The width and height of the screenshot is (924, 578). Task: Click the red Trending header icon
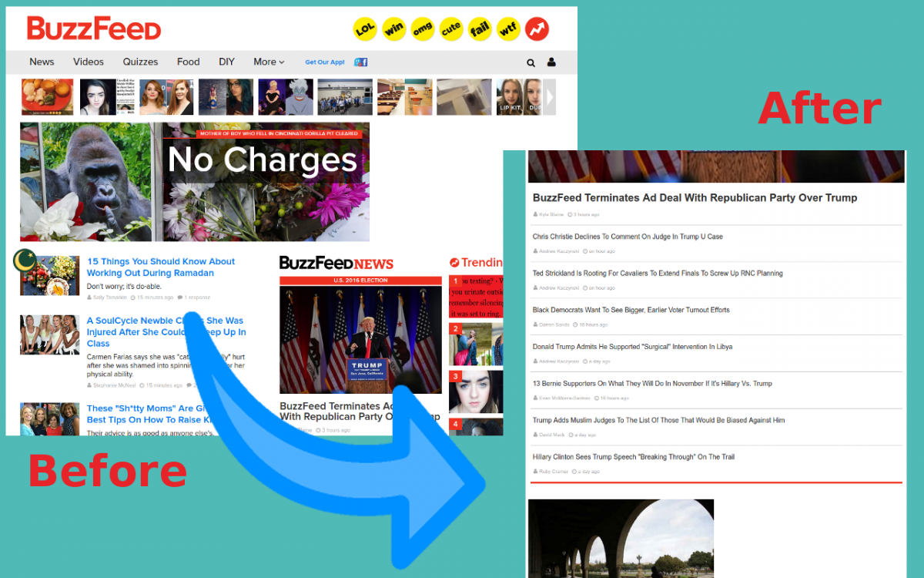[x=454, y=263]
